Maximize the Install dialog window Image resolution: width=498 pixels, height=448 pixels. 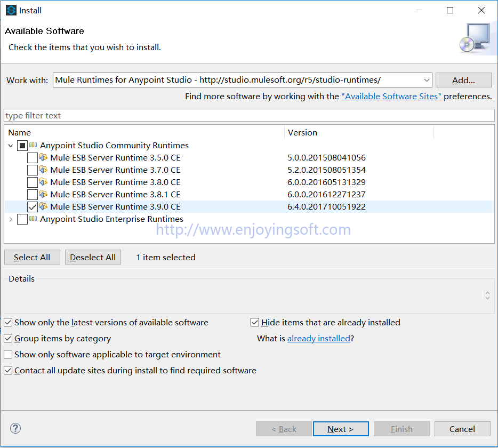pos(449,10)
